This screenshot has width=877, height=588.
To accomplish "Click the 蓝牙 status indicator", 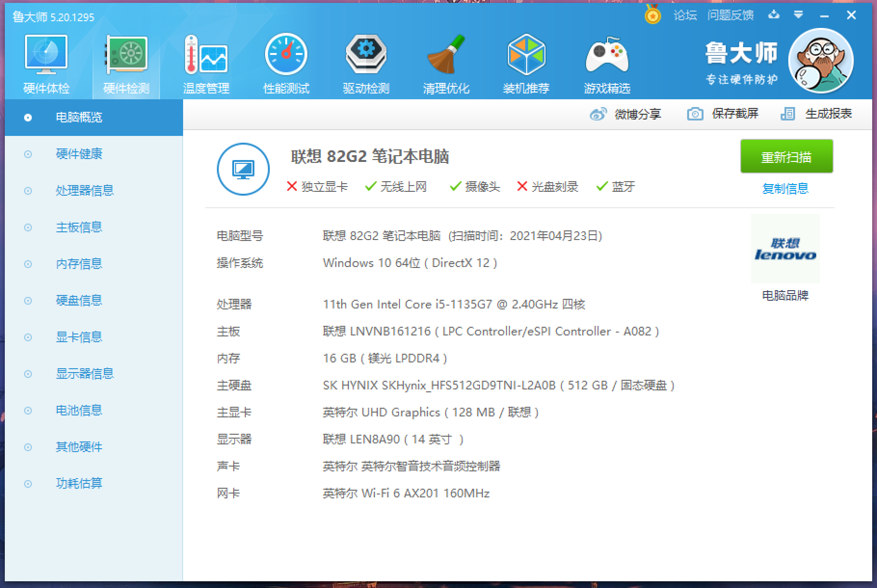I will (616, 187).
